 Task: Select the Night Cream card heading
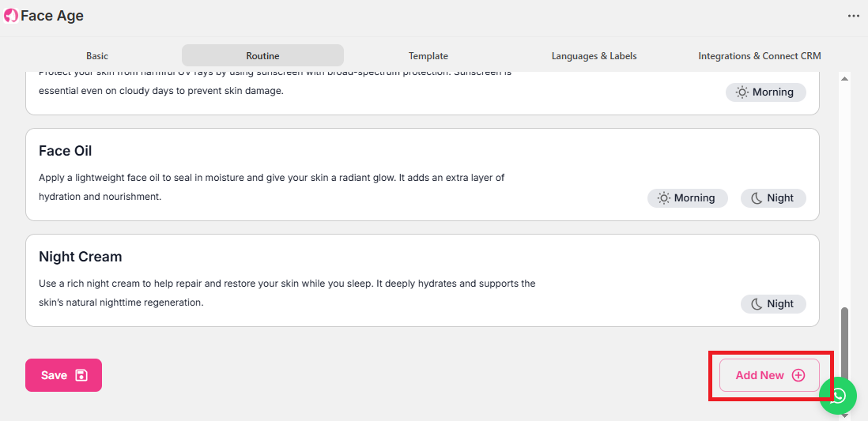(80, 257)
